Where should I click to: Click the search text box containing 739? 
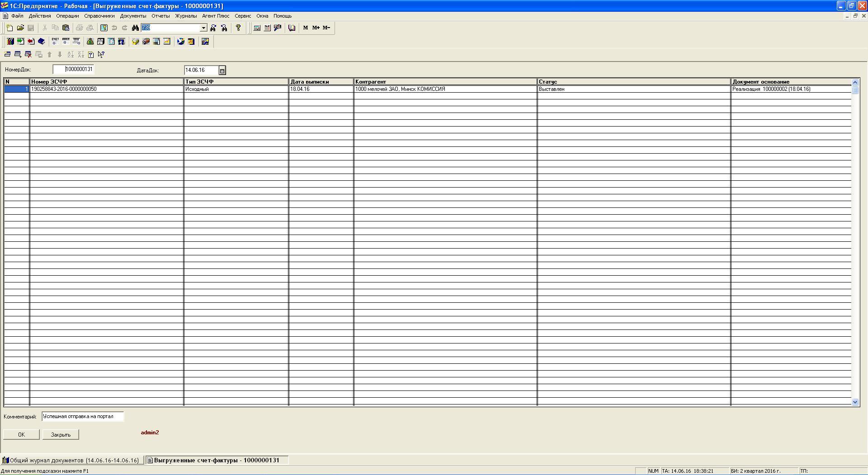pos(171,28)
